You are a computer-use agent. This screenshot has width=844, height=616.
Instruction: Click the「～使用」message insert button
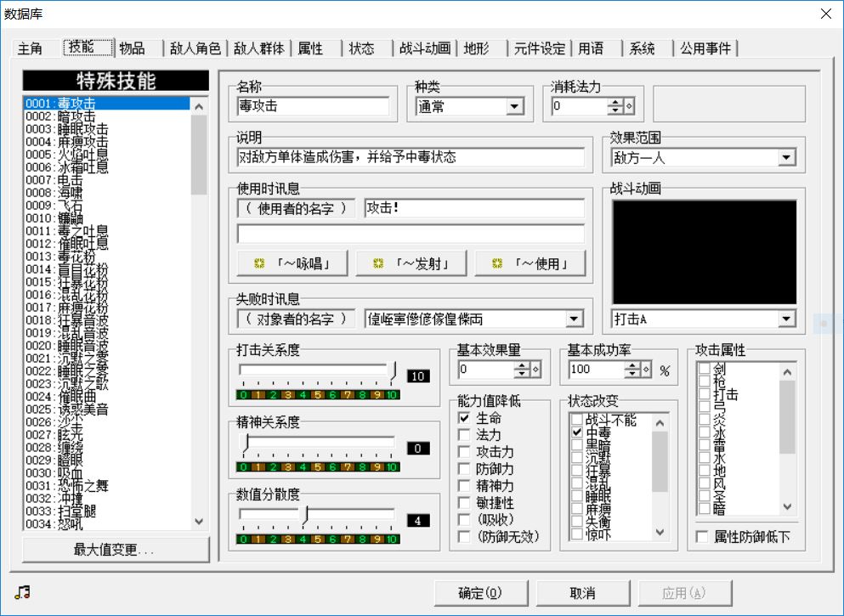(x=530, y=263)
